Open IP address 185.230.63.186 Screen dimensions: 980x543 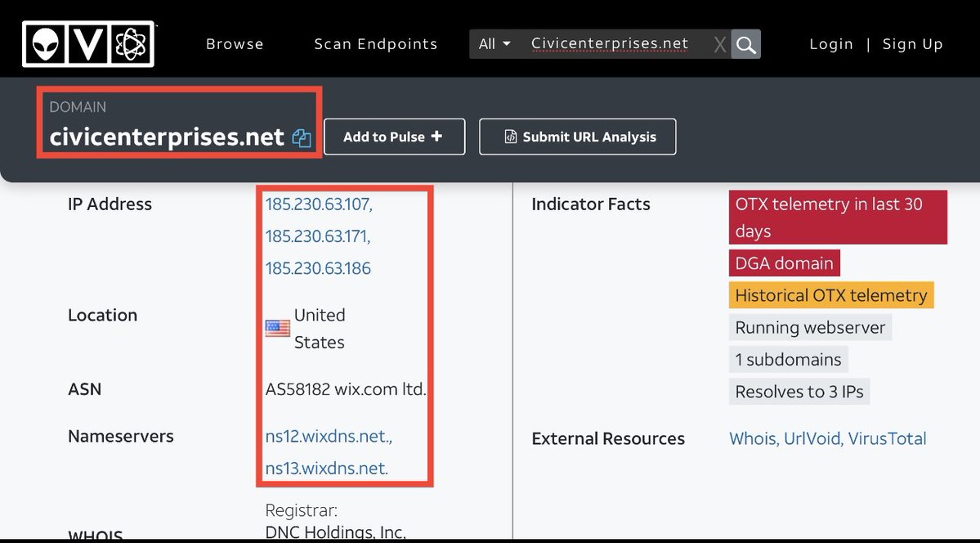coord(317,268)
